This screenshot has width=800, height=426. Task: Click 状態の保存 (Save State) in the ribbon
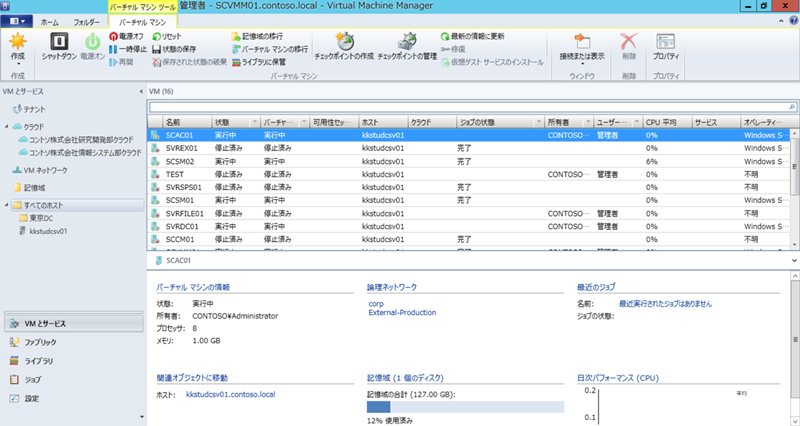pyautogui.click(x=174, y=49)
